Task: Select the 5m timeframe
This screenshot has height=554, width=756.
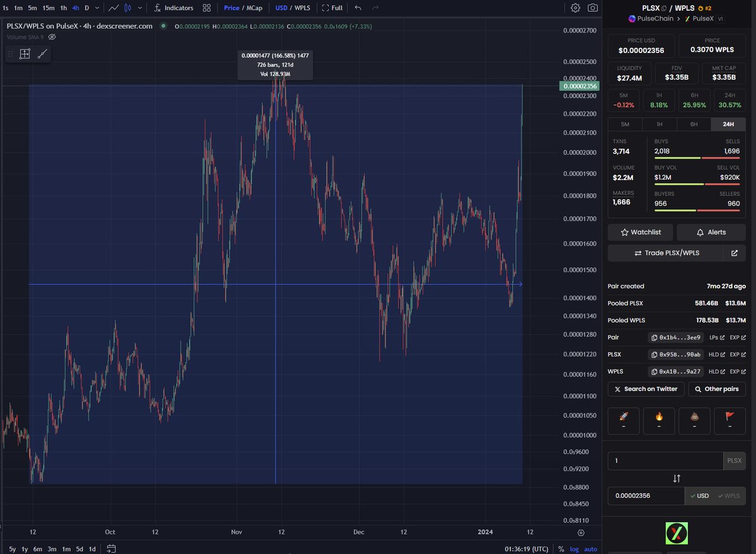Action: pos(32,8)
